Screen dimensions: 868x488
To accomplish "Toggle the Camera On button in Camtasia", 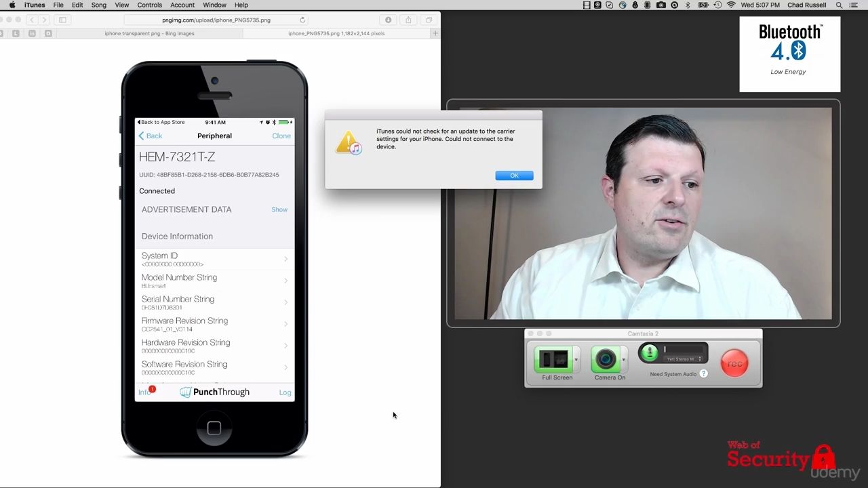I will pyautogui.click(x=605, y=359).
